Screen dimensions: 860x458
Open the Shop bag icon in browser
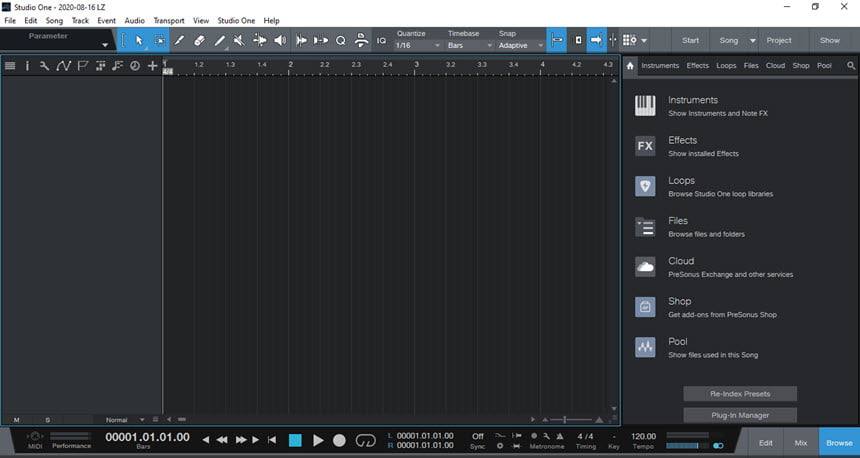pos(645,307)
